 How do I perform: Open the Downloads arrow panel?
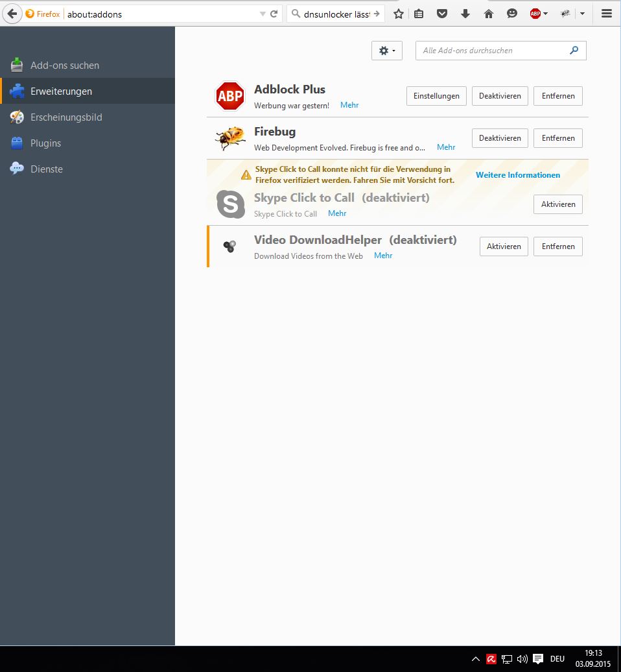(465, 14)
